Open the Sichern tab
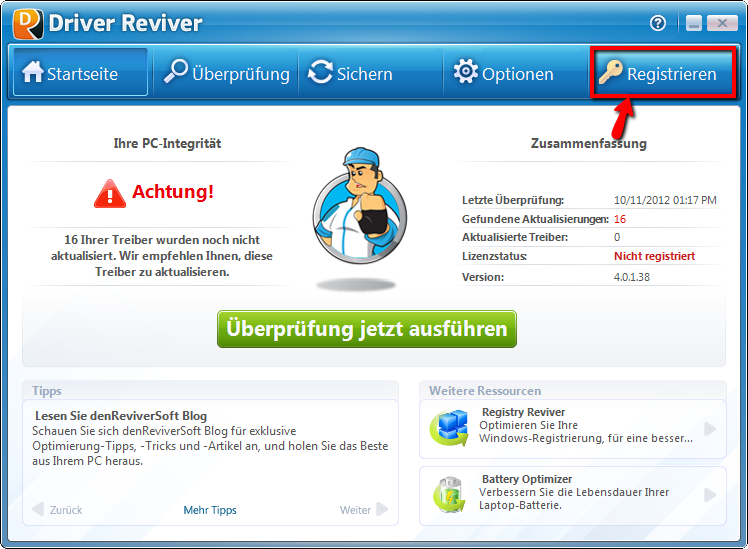The image size is (748, 549). click(x=371, y=73)
